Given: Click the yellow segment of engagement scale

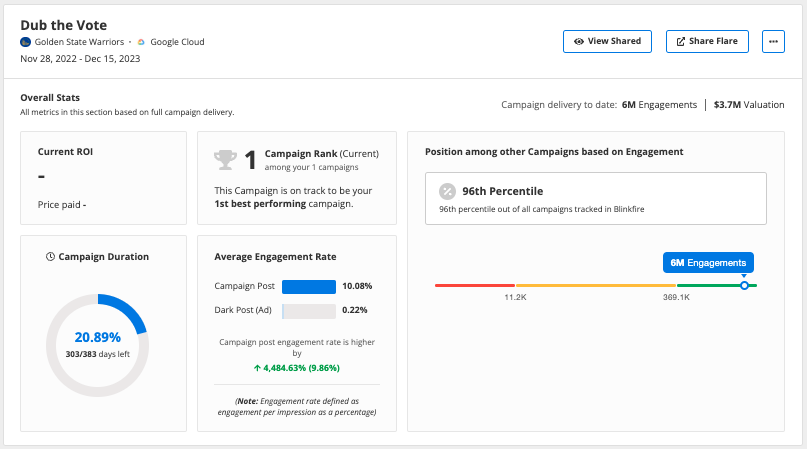Looking at the screenshot, I should click(595, 285).
